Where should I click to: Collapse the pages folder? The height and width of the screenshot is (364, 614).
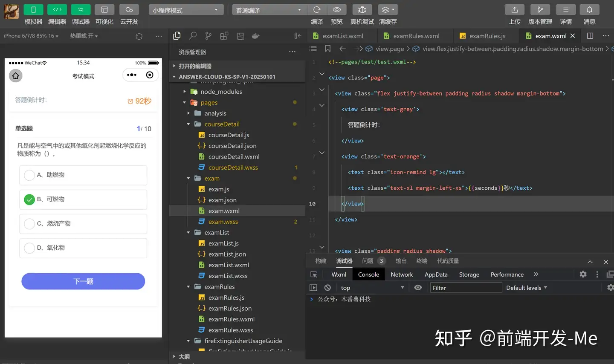point(185,102)
